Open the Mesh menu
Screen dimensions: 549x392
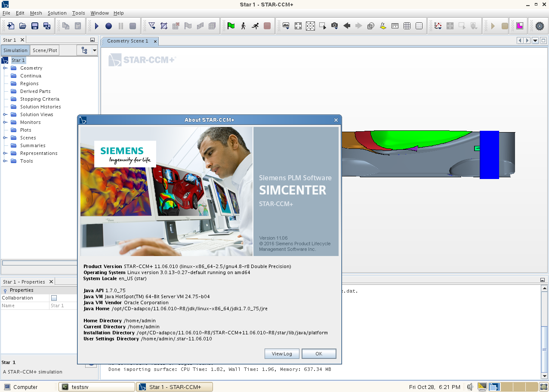coord(36,13)
